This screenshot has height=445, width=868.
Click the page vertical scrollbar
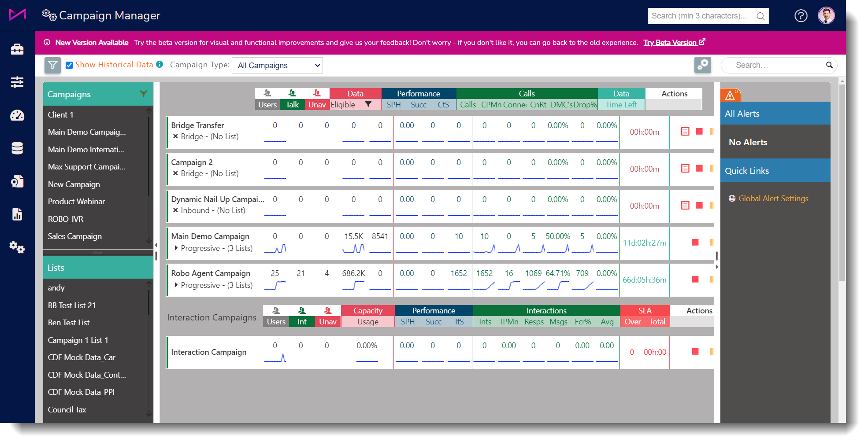842,183
